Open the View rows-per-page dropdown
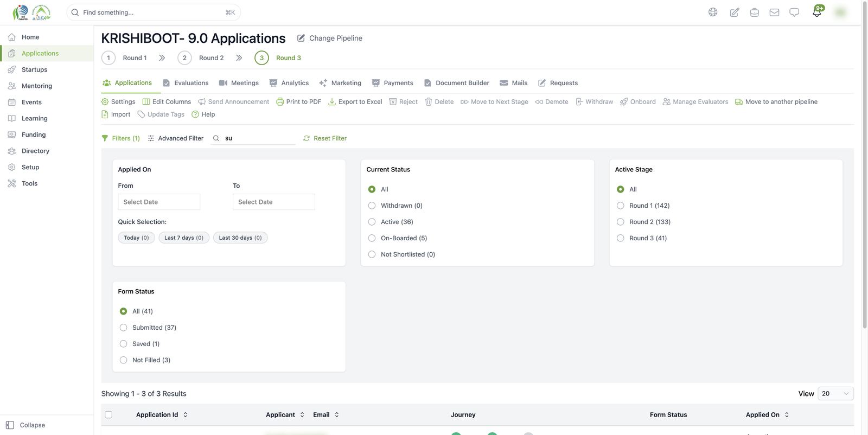This screenshot has width=868, height=435. click(835, 394)
